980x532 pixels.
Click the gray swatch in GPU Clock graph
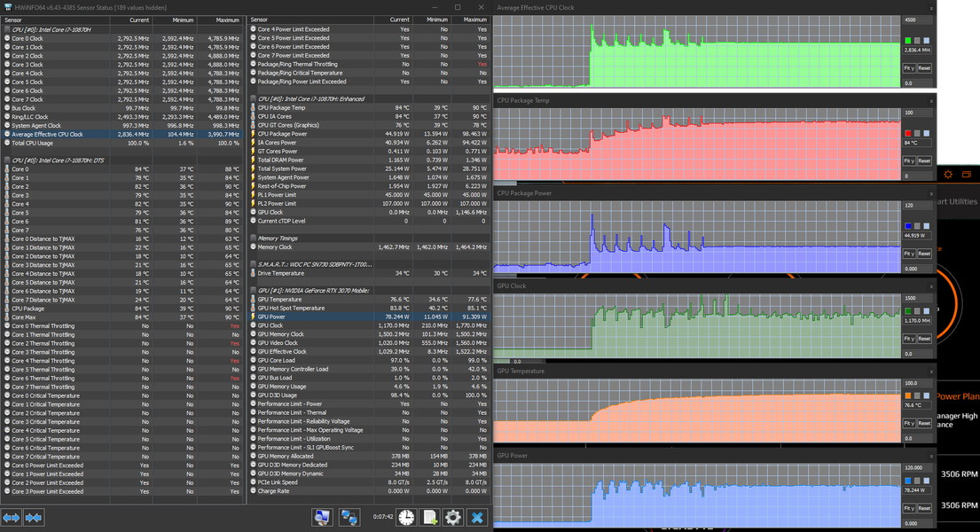pyautogui.click(x=918, y=311)
